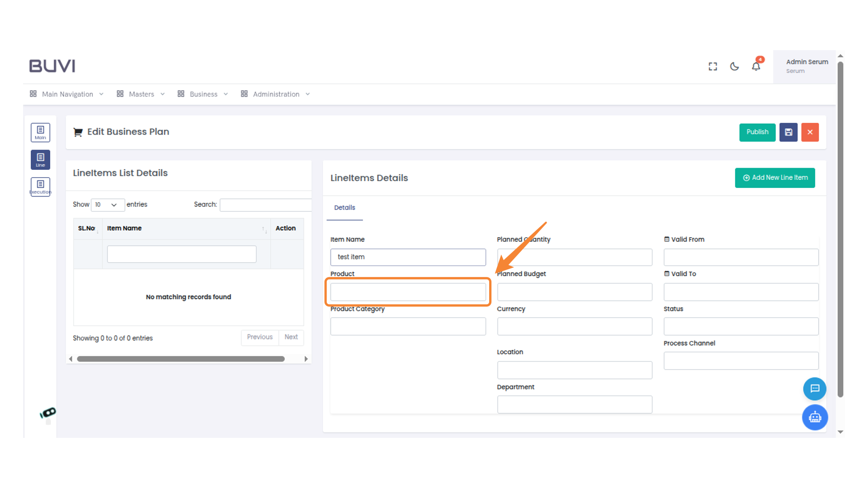Click the Publish button
The width and height of the screenshot is (868, 488).
[x=757, y=132]
